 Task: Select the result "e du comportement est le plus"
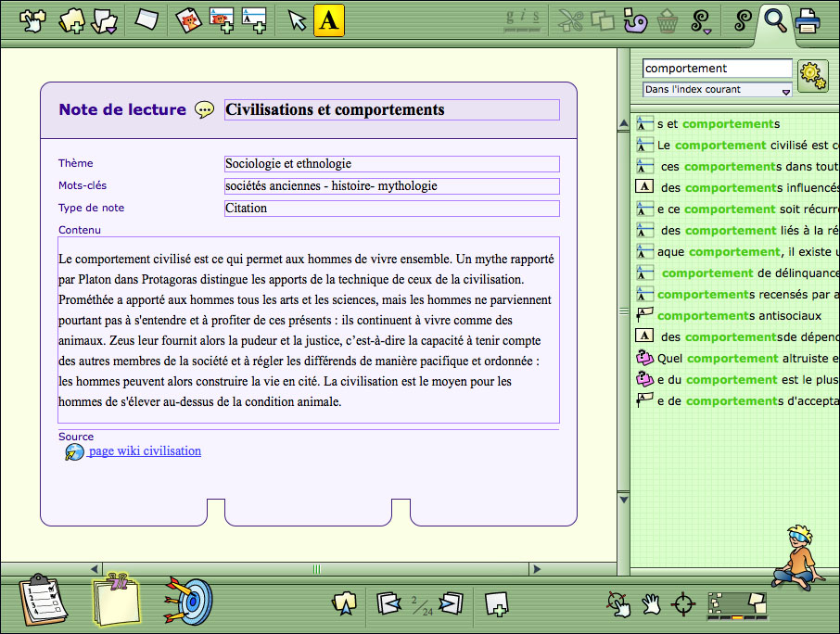pyautogui.click(x=738, y=380)
